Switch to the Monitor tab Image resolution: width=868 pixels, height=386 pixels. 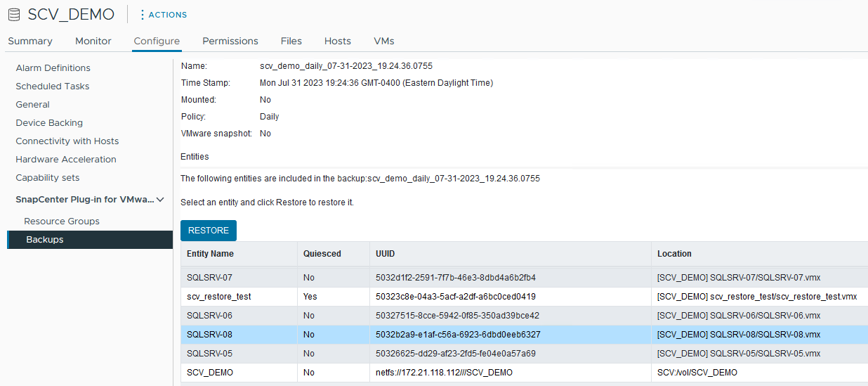click(93, 41)
